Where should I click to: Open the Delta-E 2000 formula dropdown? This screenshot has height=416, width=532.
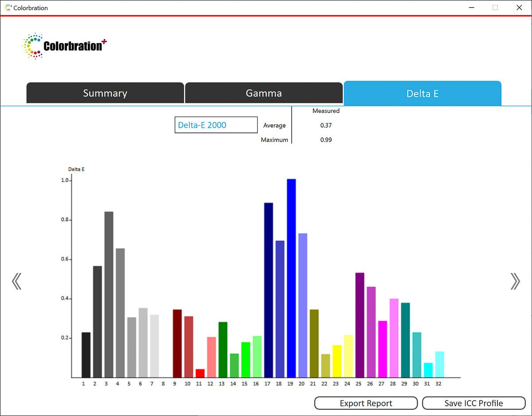pyautogui.click(x=216, y=125)
